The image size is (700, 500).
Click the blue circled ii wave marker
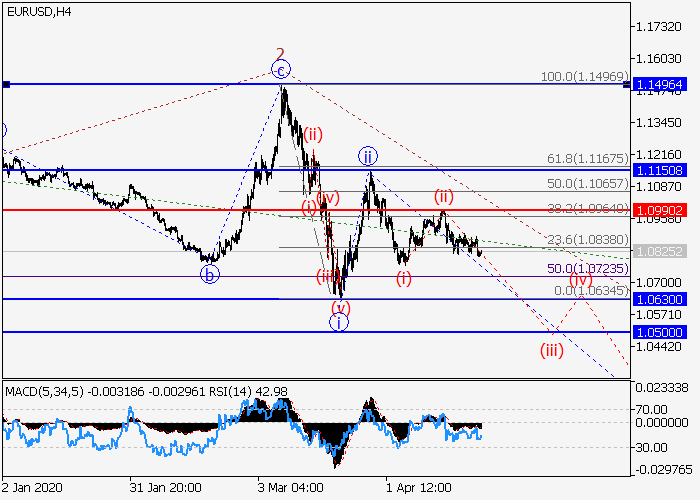point(368,156)
